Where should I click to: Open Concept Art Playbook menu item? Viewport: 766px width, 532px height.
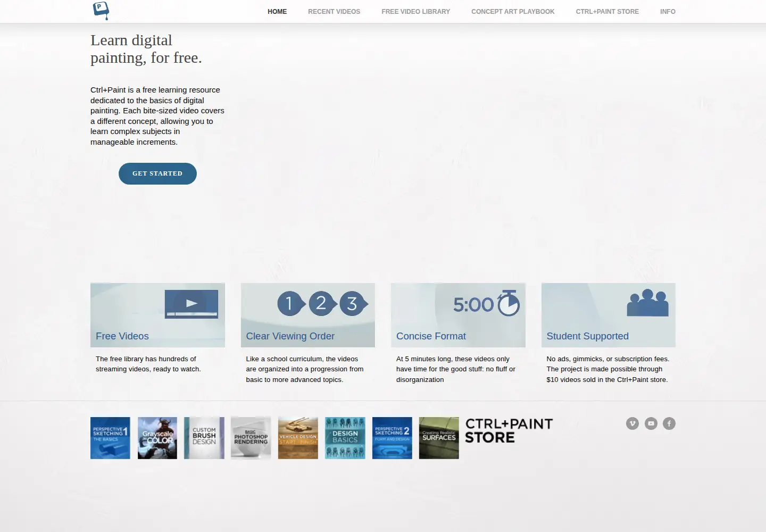[513, 12]
